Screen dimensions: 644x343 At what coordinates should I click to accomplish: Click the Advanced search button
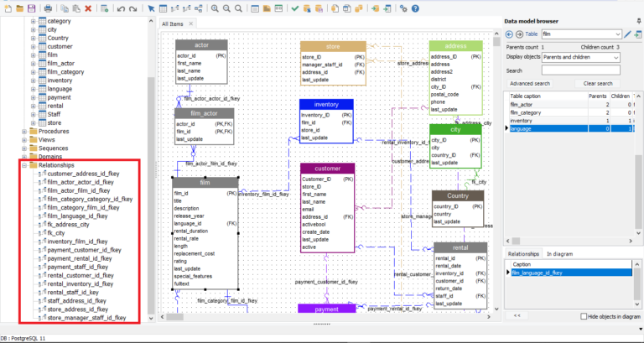pos(530,84)
